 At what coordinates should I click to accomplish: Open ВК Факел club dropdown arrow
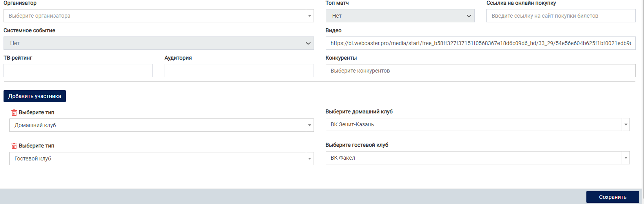pyautogui.click(x=626, y=158)
